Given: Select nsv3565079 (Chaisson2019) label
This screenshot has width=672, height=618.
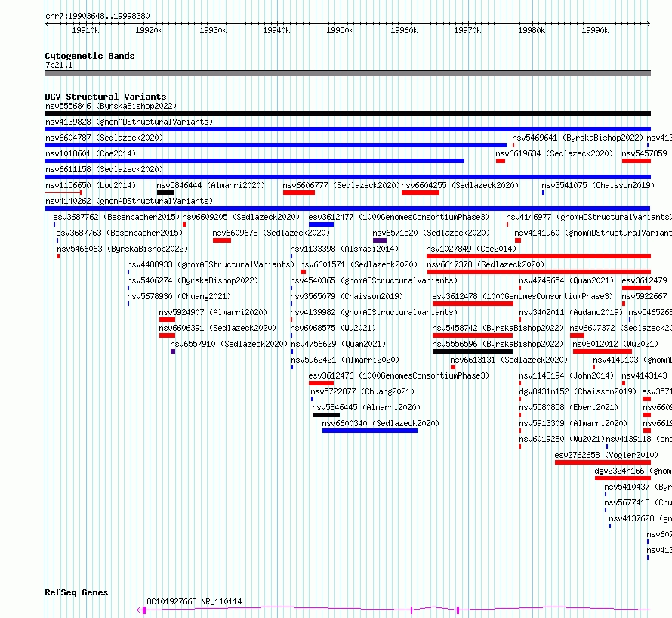Looking at the screenshot, I should (x=347, y=296).
